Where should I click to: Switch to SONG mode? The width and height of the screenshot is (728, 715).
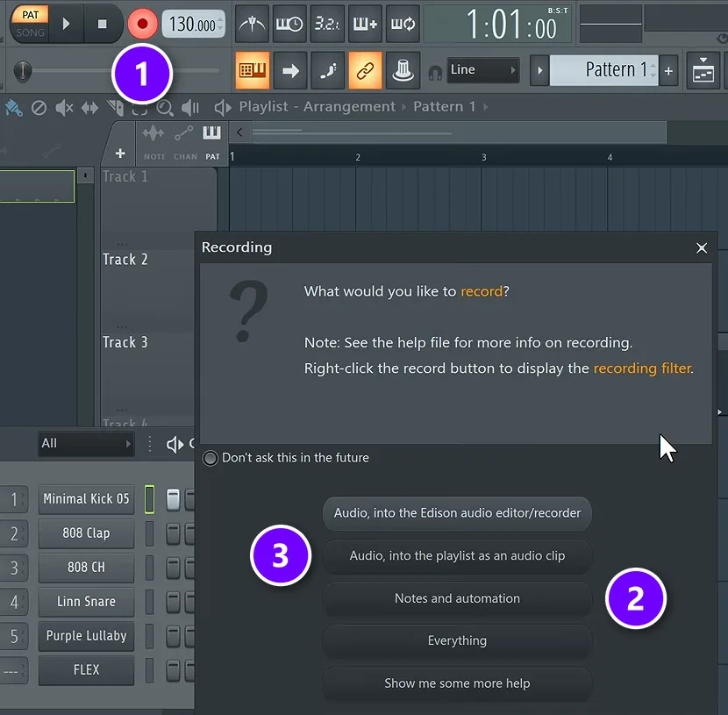click(30, 33)
